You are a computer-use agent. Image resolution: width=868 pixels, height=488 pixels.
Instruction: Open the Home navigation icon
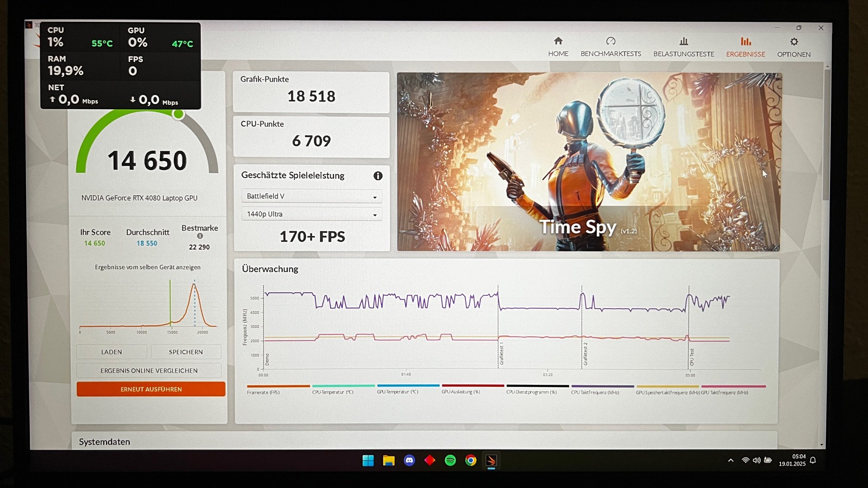coord(558,41)
